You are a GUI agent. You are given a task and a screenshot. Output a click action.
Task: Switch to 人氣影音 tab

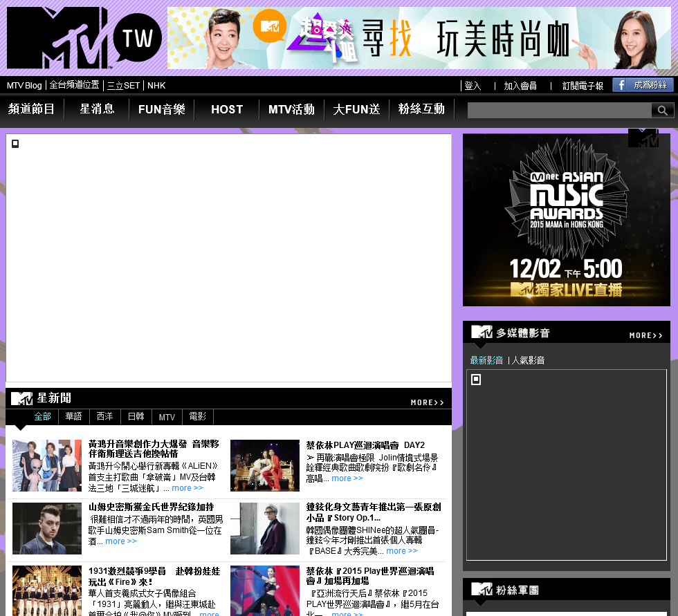click(528, 360)
